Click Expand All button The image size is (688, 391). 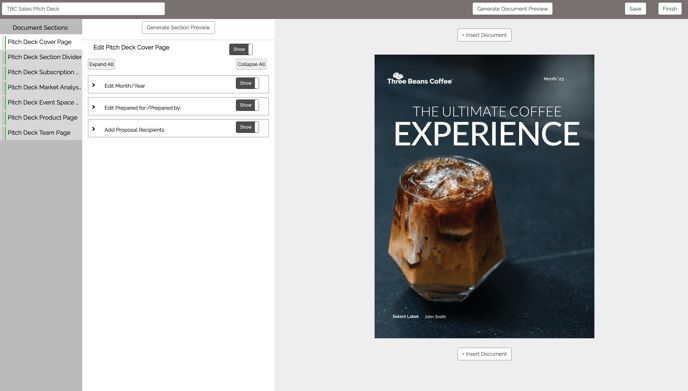(x=101, y=64)
